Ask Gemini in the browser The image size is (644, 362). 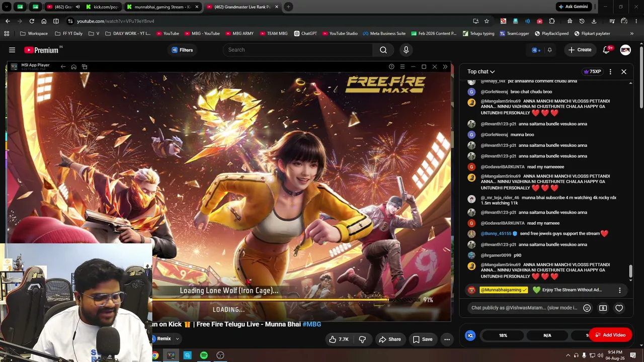[573, 7]
